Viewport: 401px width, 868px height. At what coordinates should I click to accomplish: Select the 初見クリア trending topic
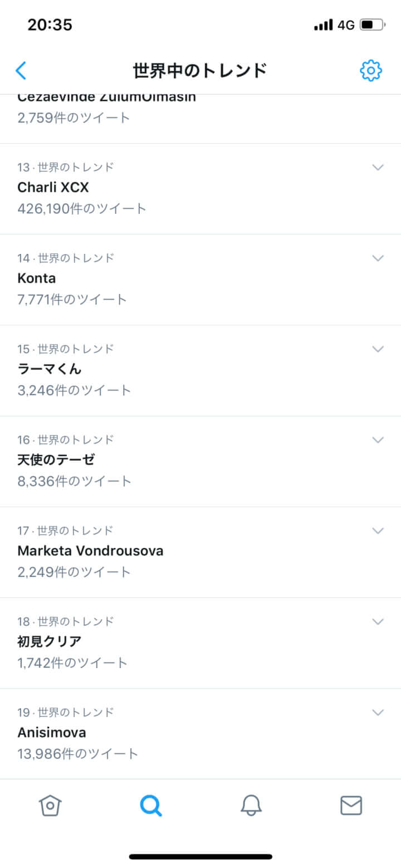pyautogui.click(x=50, y=641)
